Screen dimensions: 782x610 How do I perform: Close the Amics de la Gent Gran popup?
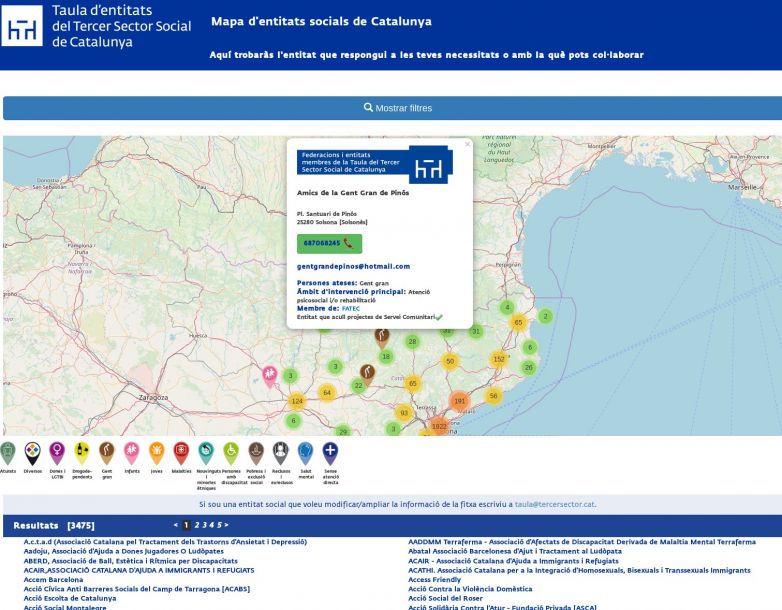click(467, 145)
